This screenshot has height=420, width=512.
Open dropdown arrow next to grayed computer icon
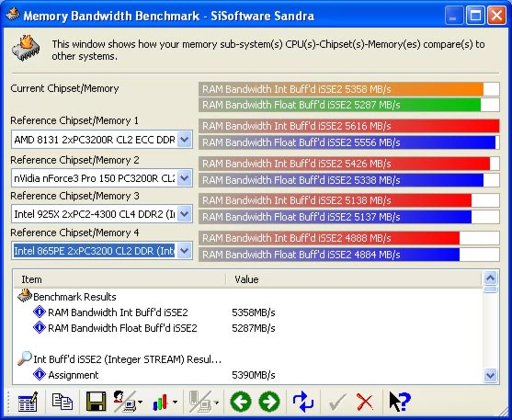216,402
